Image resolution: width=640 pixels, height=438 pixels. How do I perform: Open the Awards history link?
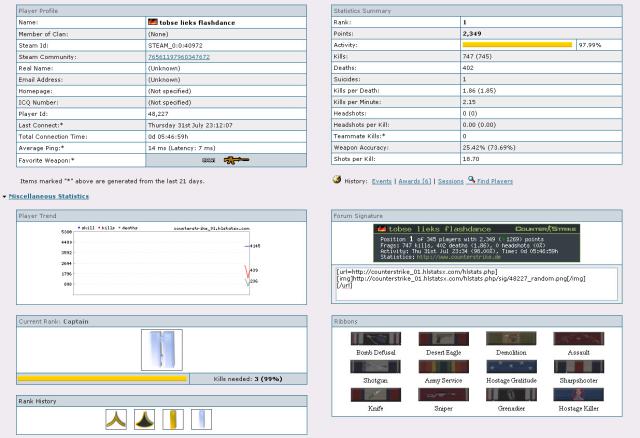(414, 180)
